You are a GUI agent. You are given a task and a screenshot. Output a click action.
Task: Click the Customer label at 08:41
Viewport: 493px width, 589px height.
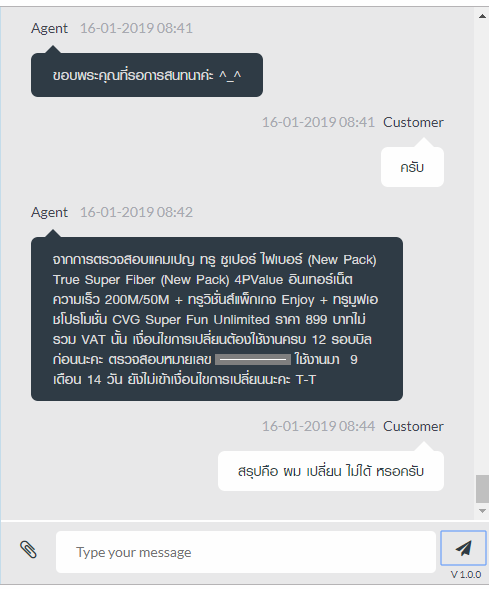pyautogui.click(x=413, y=122)
